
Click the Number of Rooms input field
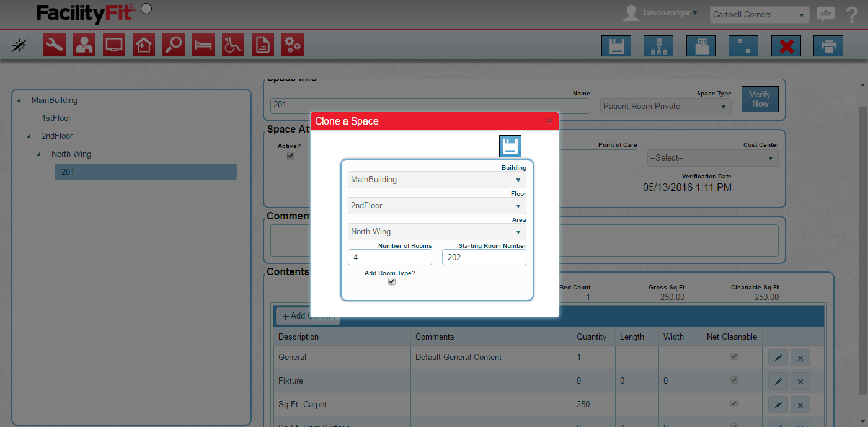tap(390, 257)
